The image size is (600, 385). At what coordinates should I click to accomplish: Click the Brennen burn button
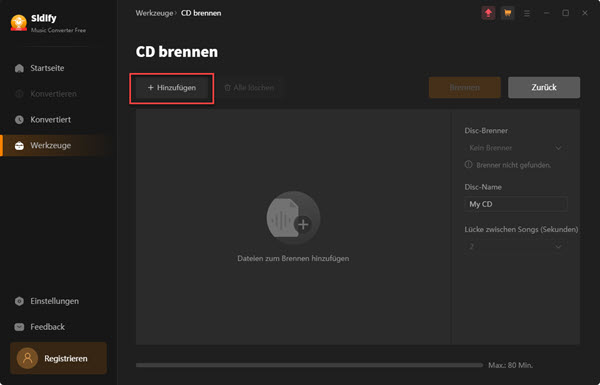465,87
